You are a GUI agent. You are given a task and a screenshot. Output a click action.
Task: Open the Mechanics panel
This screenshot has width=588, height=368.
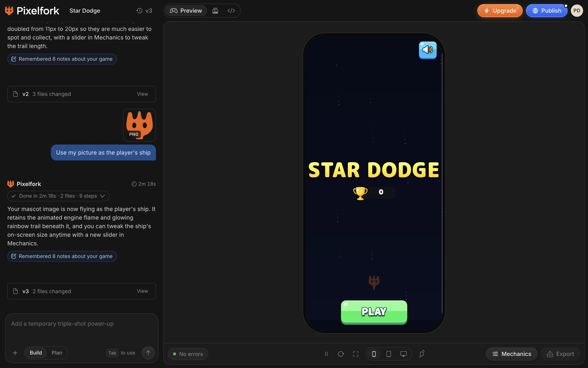[511, 354]
